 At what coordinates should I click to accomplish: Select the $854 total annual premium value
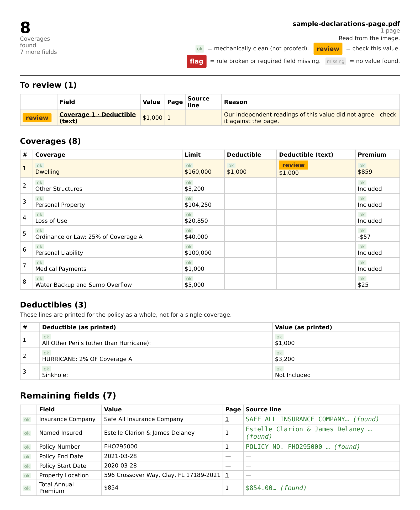click(111, 488)
